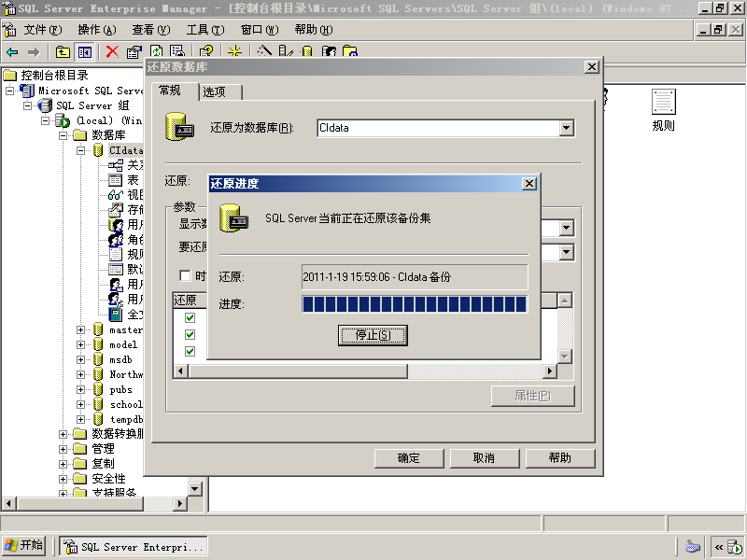Image resolution: width=747 pixels, height=560 pixels.
Task: Expand the 安全性 security folder
Action: tap(63, 479)
